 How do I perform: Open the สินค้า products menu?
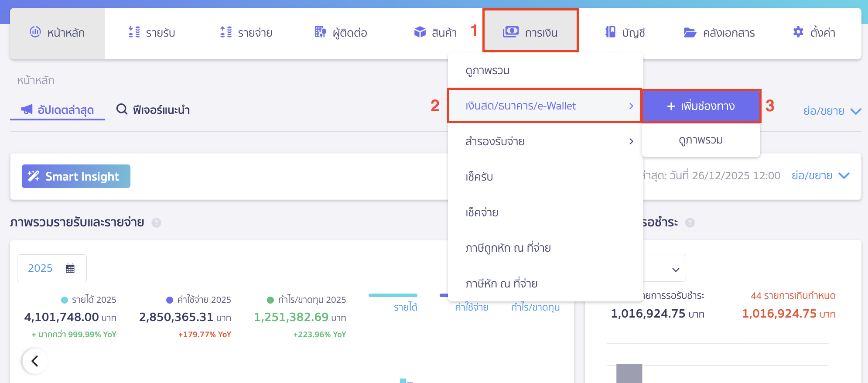coord(435,33)
